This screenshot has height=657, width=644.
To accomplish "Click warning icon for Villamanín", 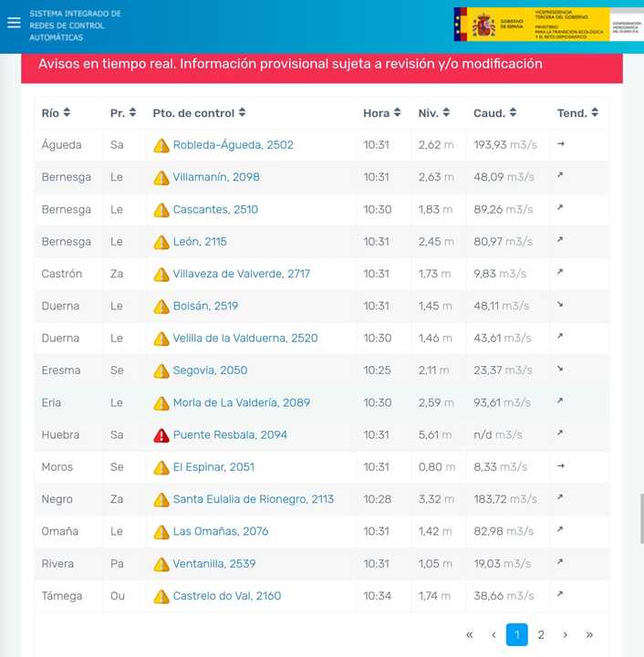I will pyautogui.click(x=161, y=178).
